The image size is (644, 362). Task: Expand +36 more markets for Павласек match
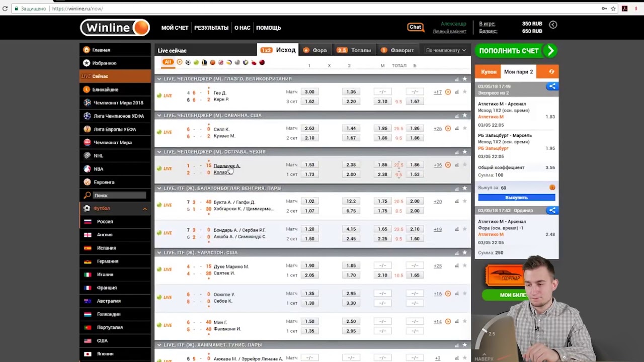click(x=438, y=165)
